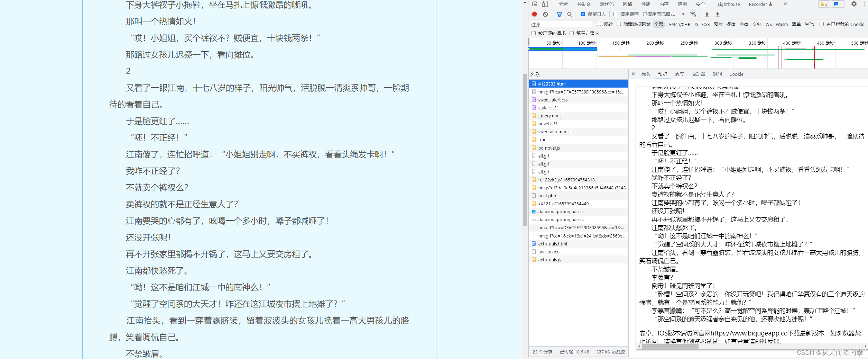Toggle 保留日志 preserve log checkbox
Screen dimensions: 868x359
click(583, 14)
